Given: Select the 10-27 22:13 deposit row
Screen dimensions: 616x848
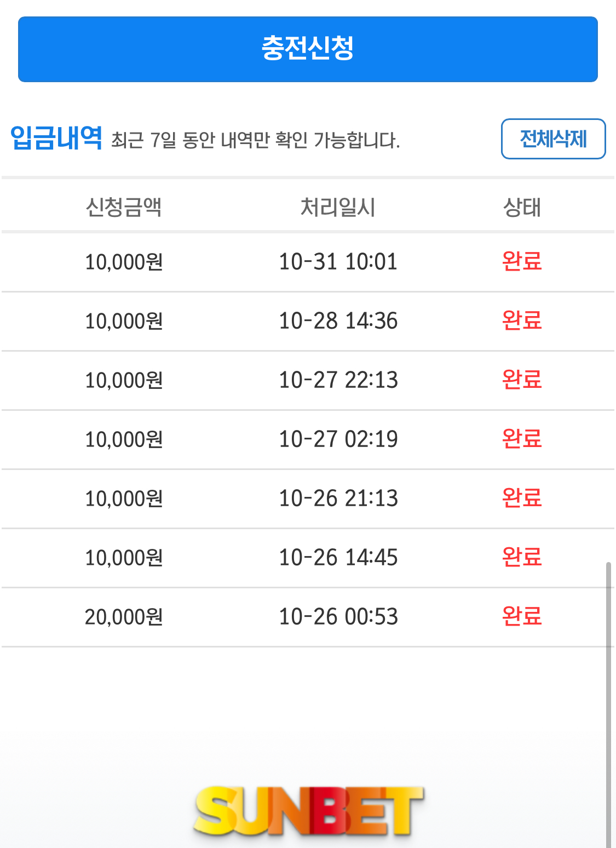Looking at the screenshot, I should point(338,380).
